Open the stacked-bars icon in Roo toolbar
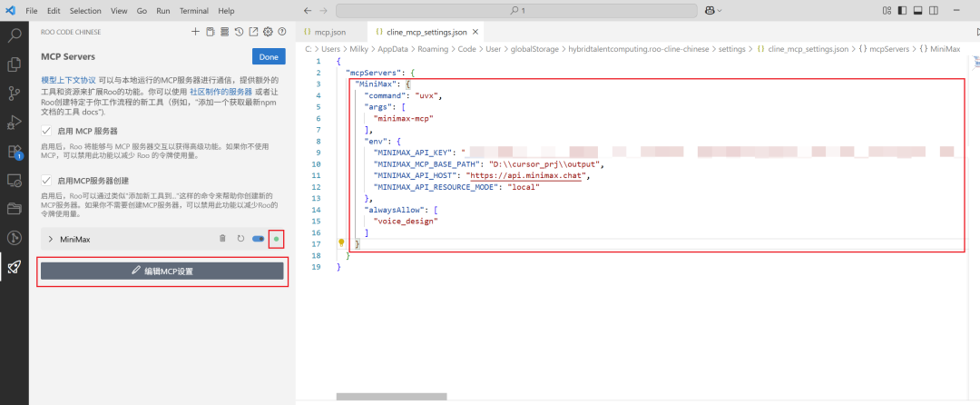Image resolution: width=980 pixels, height=405 pixels. (x=224, y=31)
